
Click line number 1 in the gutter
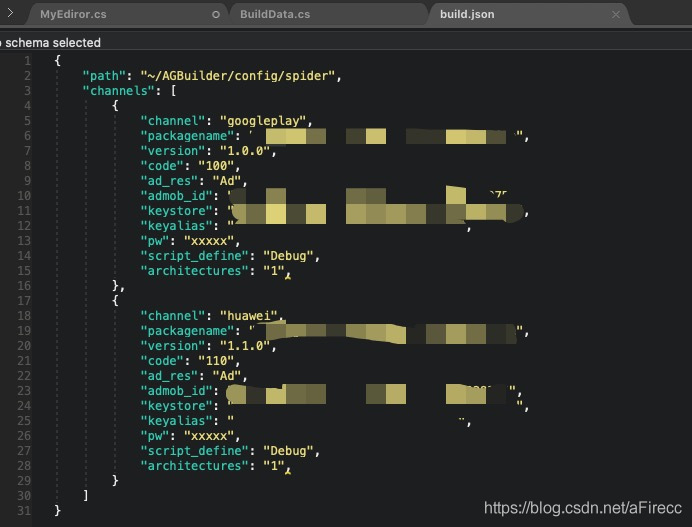27,61
